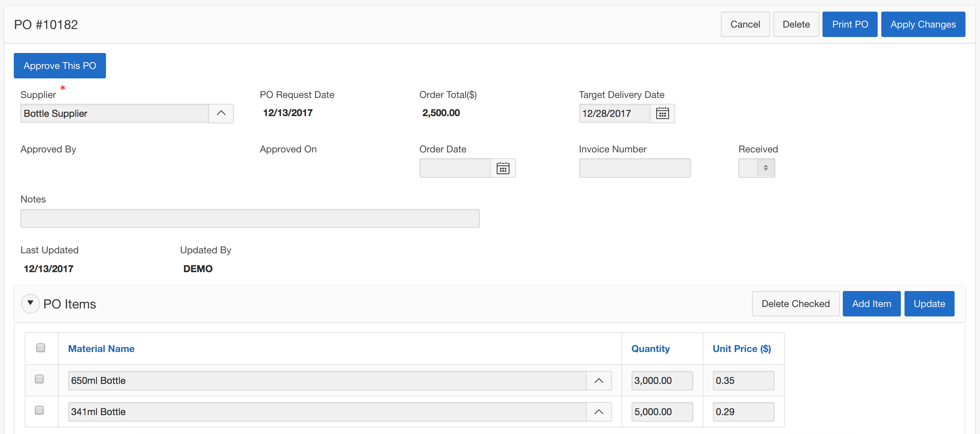The height and width of the screenshot is (434, 980).
Task: Open the Received dropdown selector
Action: pos(756,168)
